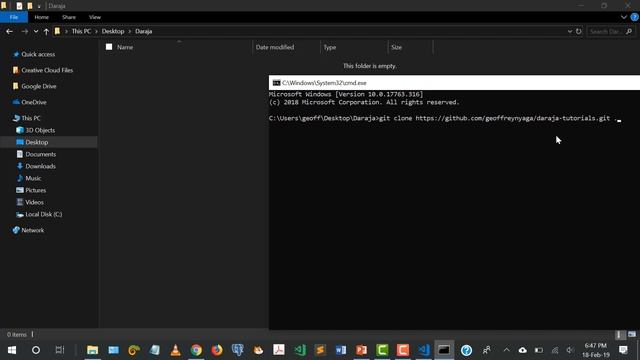
Task: Open Google Drive in sidebar
Action: 39,86
